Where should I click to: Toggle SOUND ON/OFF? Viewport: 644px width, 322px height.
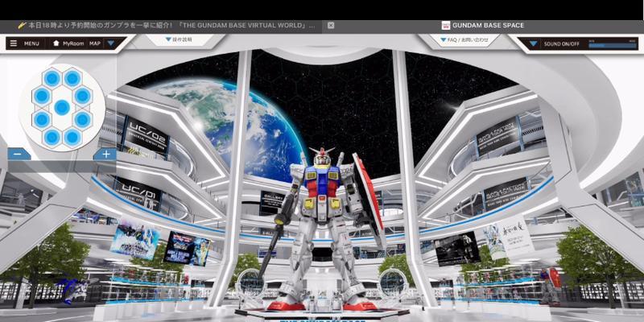pos(562,44)
